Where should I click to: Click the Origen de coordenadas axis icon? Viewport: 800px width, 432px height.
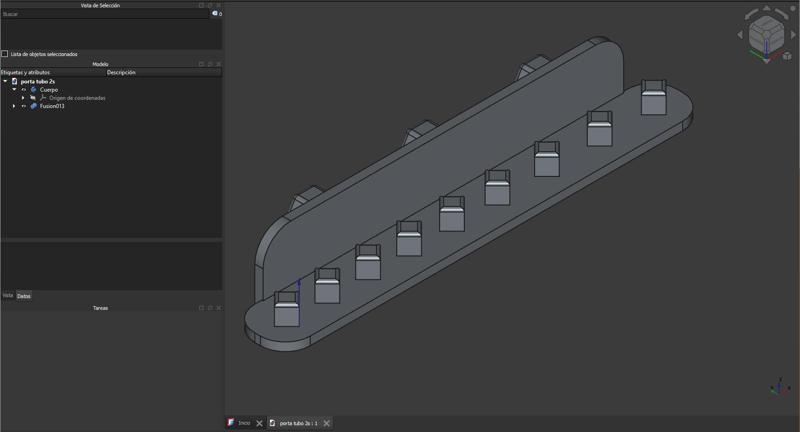pyautogui.click(x=43, y=97)
